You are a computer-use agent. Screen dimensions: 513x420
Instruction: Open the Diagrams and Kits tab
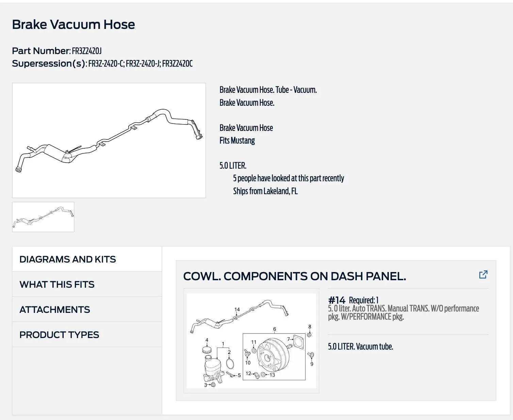87,259
